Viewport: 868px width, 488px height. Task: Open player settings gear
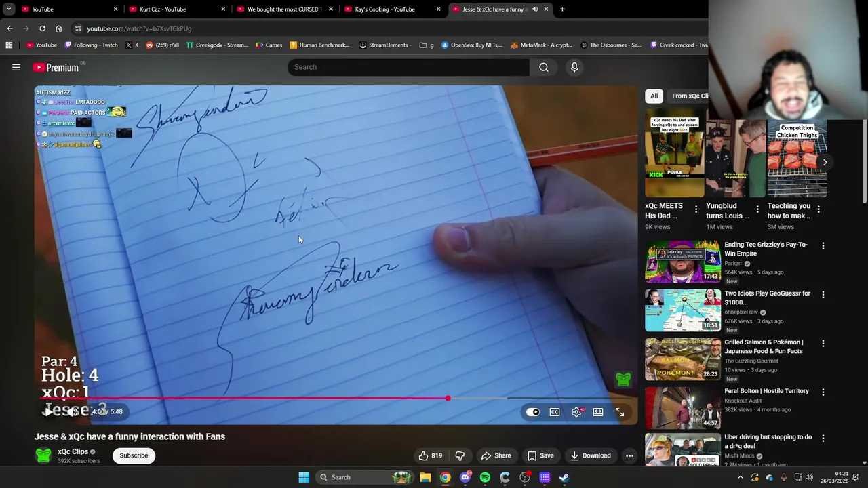pyautogui.click(x=576, y=412)
